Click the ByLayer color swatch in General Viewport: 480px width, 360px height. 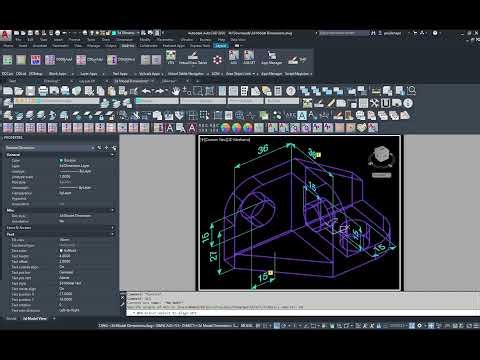[61, 160]
